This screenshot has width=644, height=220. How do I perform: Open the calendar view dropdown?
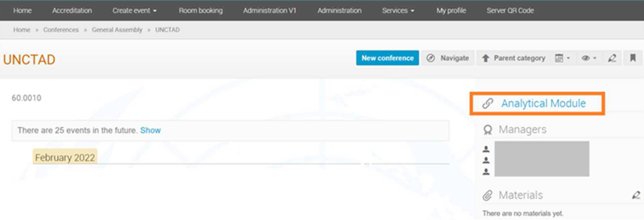pos(562,58)
